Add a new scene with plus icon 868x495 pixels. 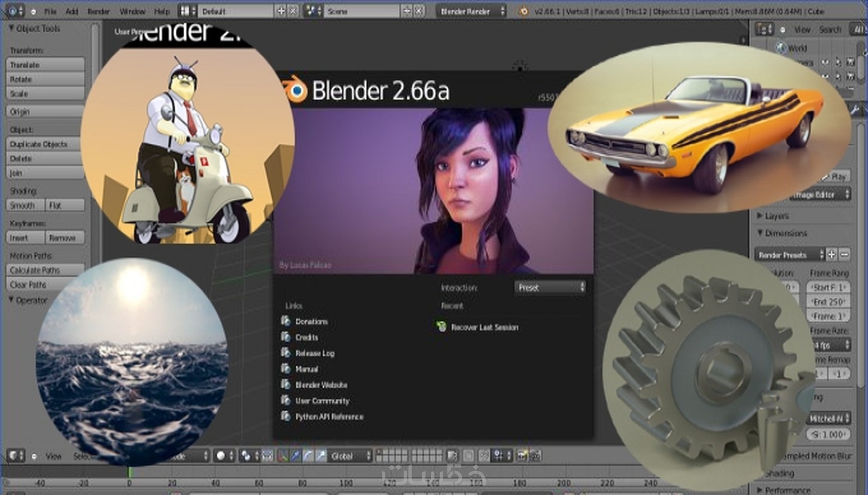(x=406, y=11)
